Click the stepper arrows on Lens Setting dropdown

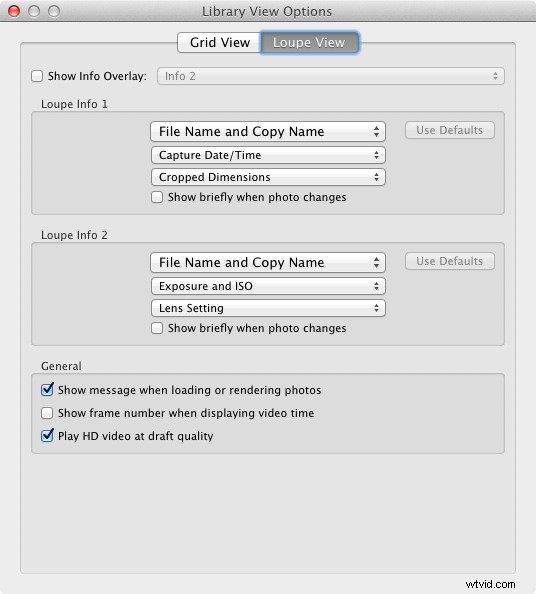[376, 308]
